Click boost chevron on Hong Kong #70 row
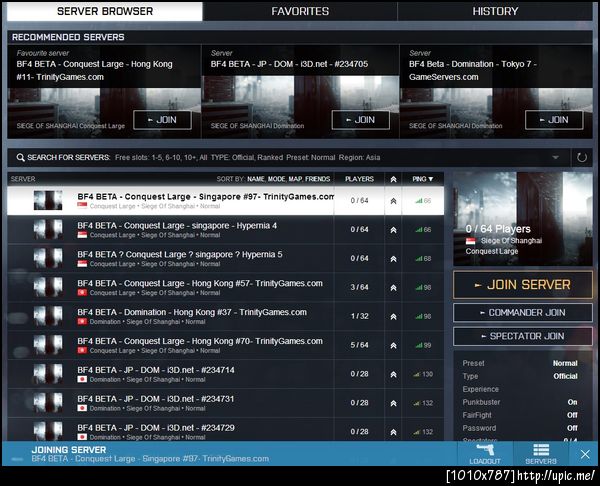The height and width of the screenshot is (486, 600). click(393, 346)
